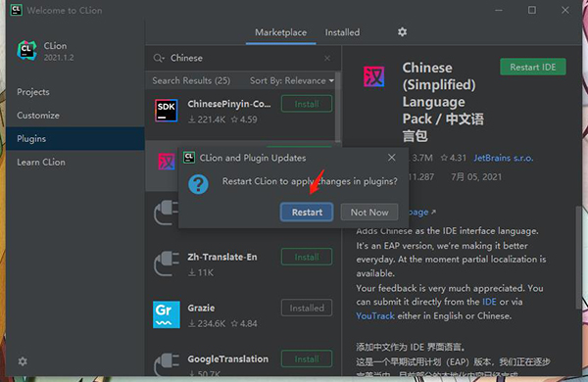Install the ChinesePinyin-Co... plugin
Screen dimensions: 588x382
point(307,104)
